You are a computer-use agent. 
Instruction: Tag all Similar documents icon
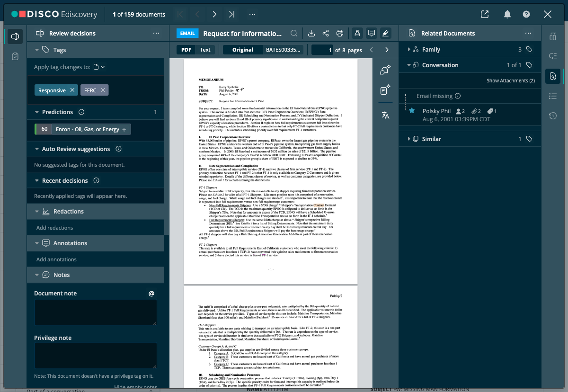click(529, 139)
